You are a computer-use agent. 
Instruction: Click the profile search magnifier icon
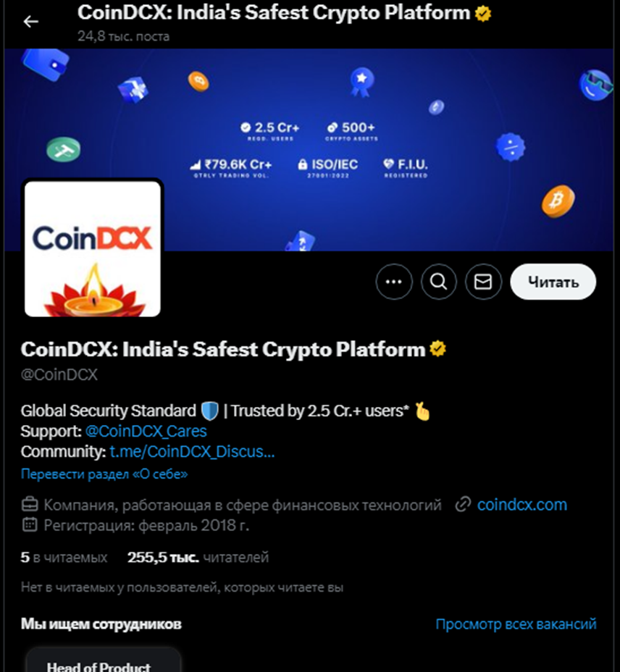click(438, 282)
